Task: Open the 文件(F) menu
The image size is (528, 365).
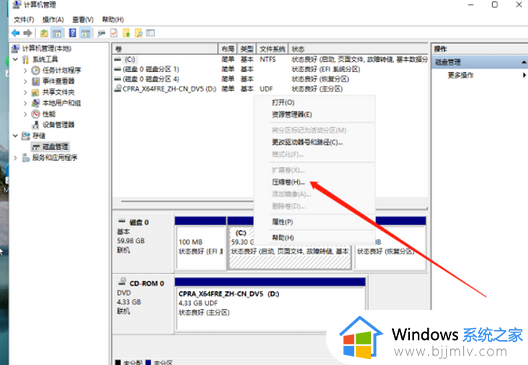Action: pyautogui.click(x=24, y=20)
